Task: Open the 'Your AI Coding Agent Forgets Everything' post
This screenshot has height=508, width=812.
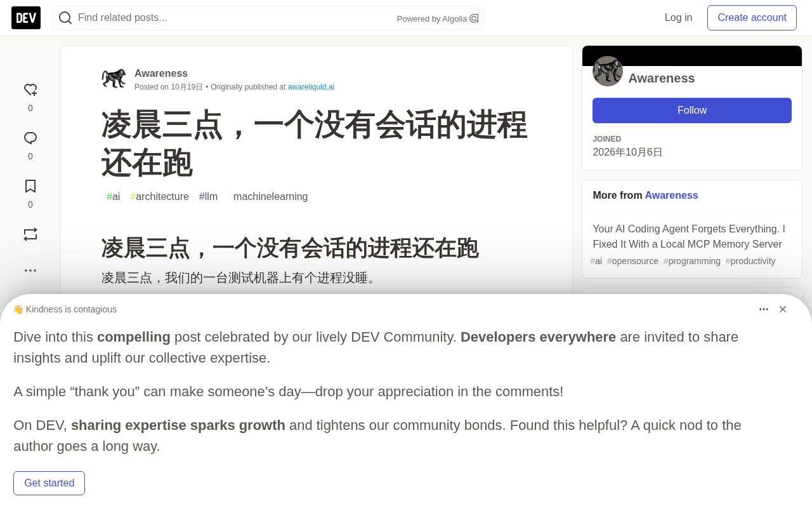Action: 689,237
